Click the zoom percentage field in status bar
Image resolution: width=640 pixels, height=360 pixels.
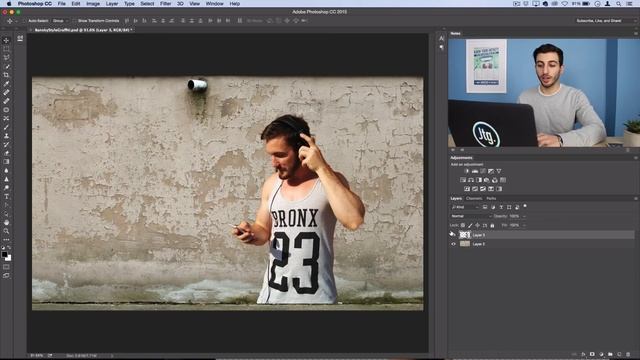tap(36, 356)
